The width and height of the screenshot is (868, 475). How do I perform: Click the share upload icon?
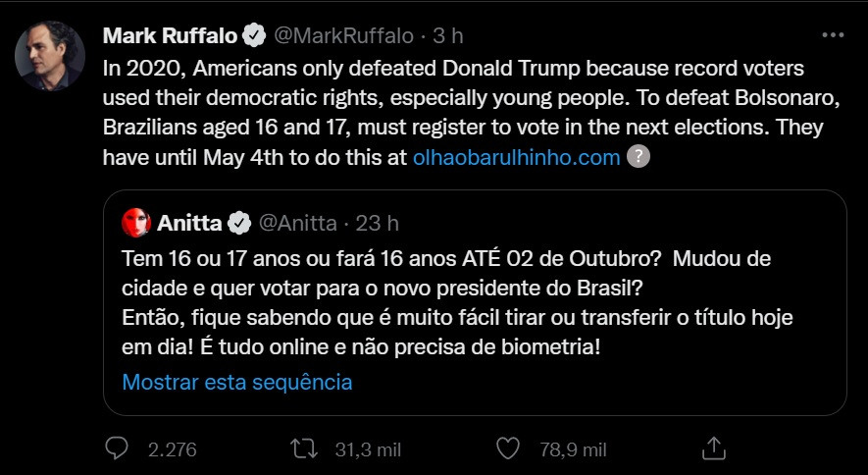715,449
